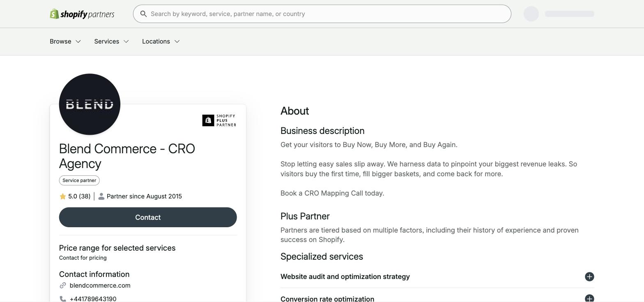644x302 pixels.
Task: Call the +441789643190 phone number
Action: pos(93,299)
